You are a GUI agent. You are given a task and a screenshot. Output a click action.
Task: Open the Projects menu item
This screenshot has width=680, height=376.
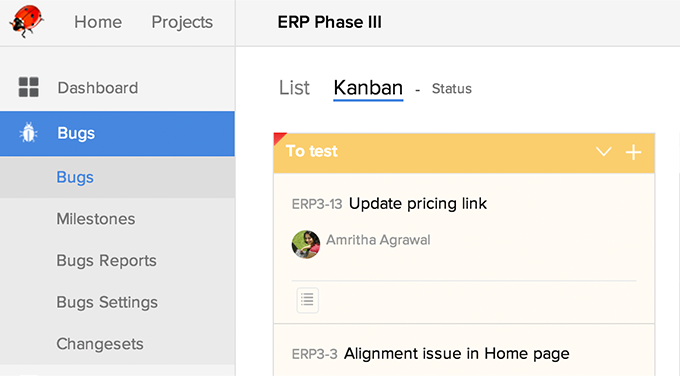(x=182, y=22)
